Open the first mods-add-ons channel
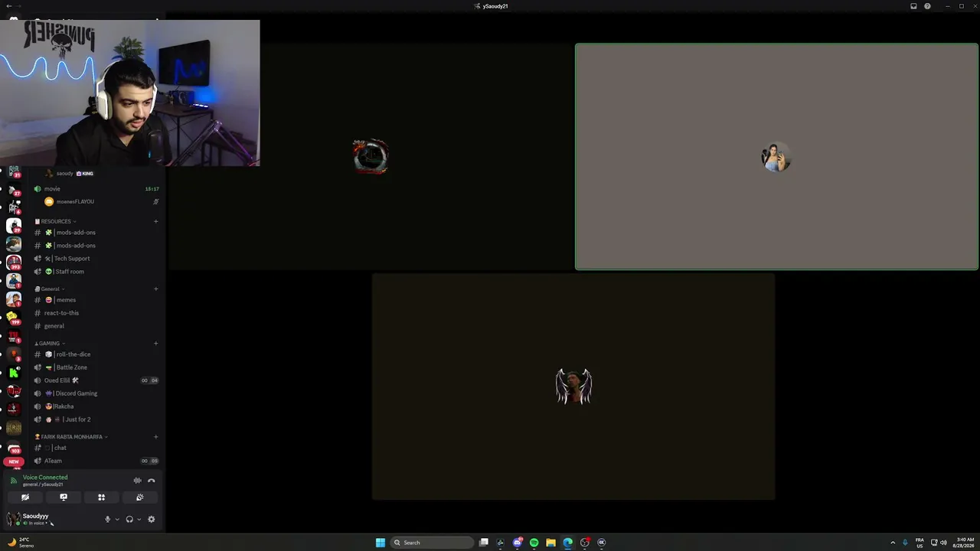 (x=96, y=233)
